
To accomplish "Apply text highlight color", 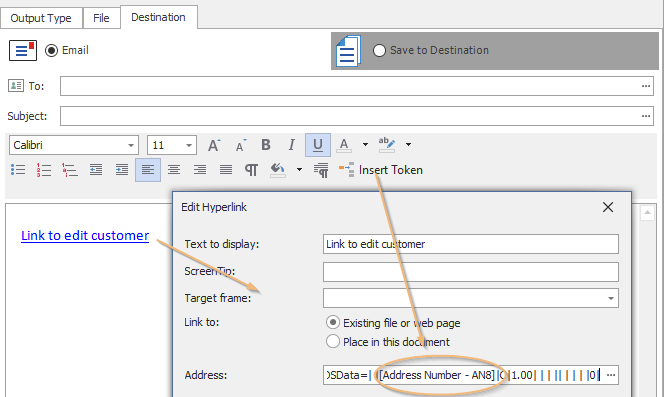I will 387,144.
